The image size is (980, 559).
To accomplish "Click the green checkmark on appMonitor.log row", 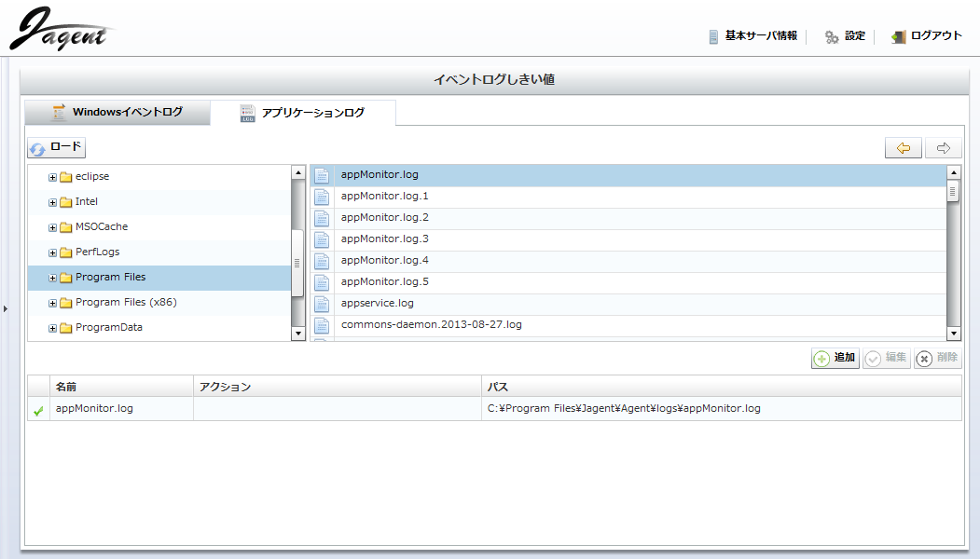I will point(38,410).
